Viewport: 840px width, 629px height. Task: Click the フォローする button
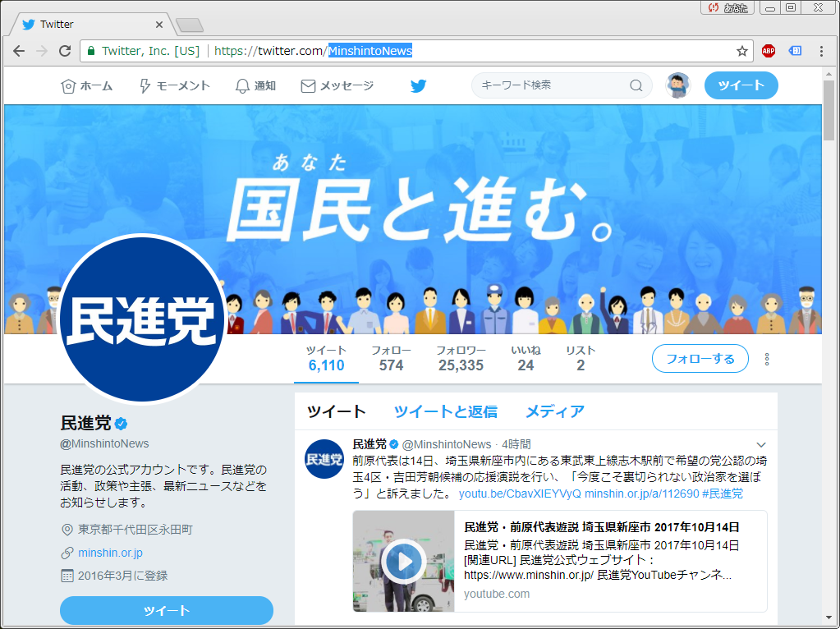tap(700, 359)
